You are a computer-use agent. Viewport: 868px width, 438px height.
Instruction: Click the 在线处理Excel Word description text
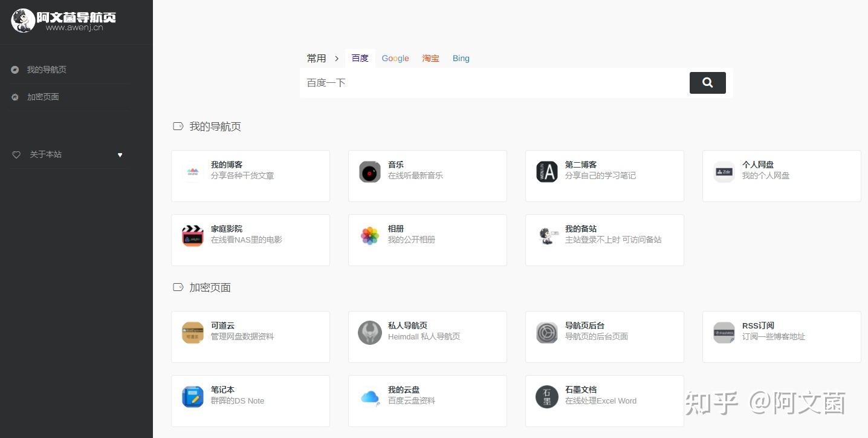(x=601, y=400)
